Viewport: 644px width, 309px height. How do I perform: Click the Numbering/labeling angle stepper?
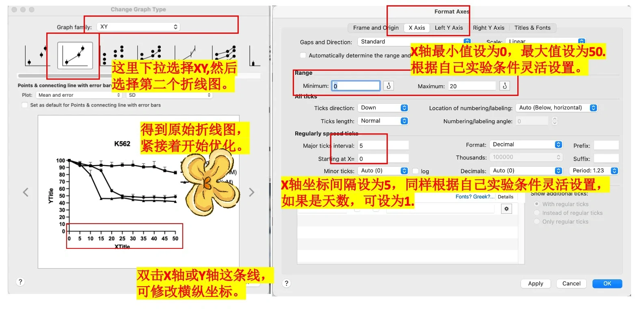click(555, 121)
